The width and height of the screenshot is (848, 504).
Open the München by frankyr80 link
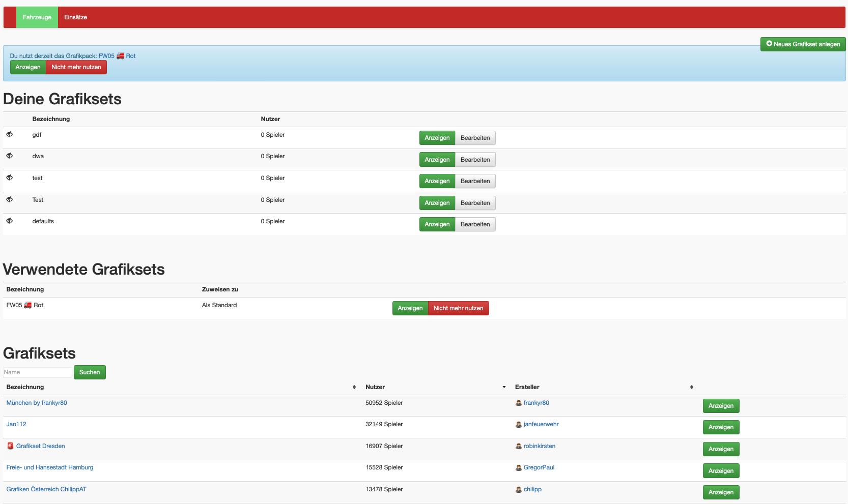coord(37,403)
